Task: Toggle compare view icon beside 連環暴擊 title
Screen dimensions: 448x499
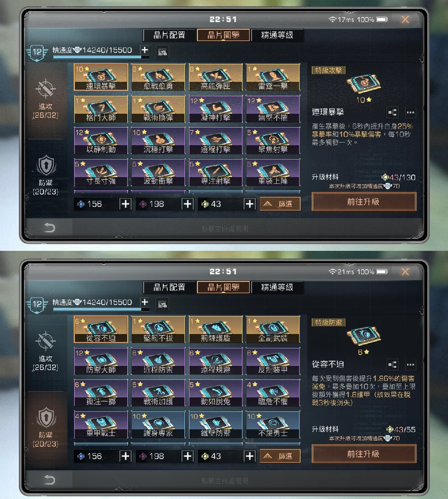Action: tap(392, 112)
